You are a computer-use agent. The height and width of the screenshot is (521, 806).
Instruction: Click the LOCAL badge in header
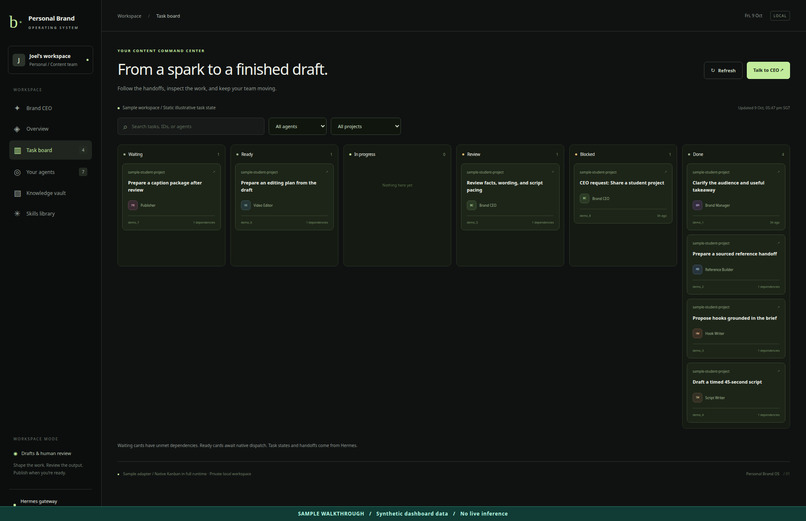coord(780,16)
